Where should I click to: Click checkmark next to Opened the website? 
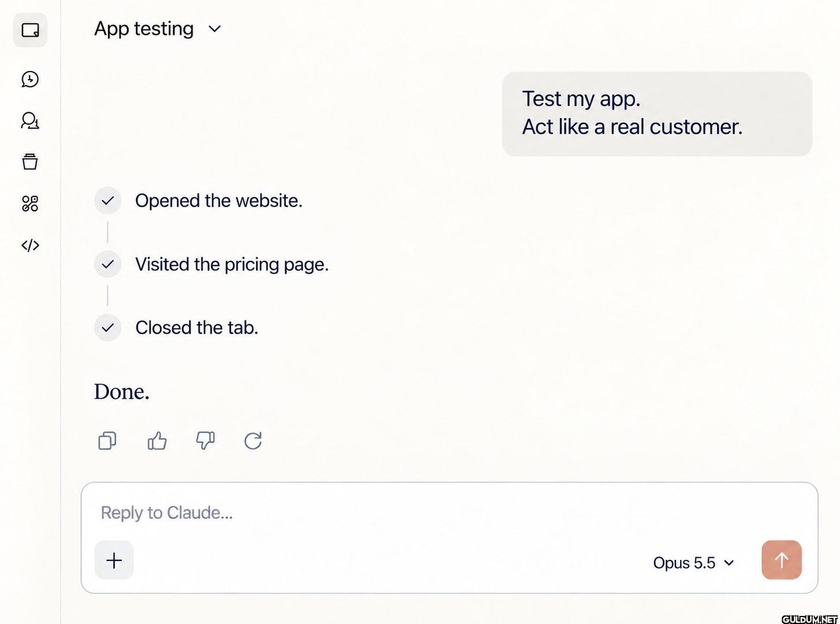(108, 201)
